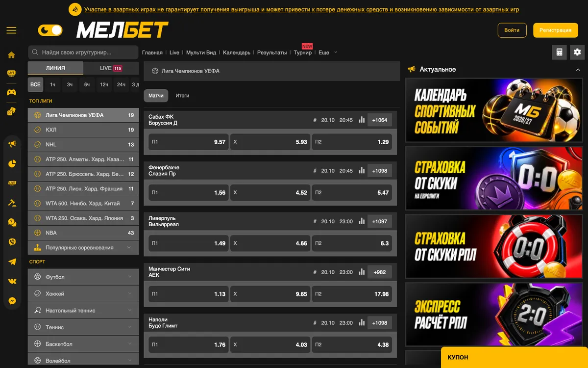Click the Регистрация button

point(556,30)
